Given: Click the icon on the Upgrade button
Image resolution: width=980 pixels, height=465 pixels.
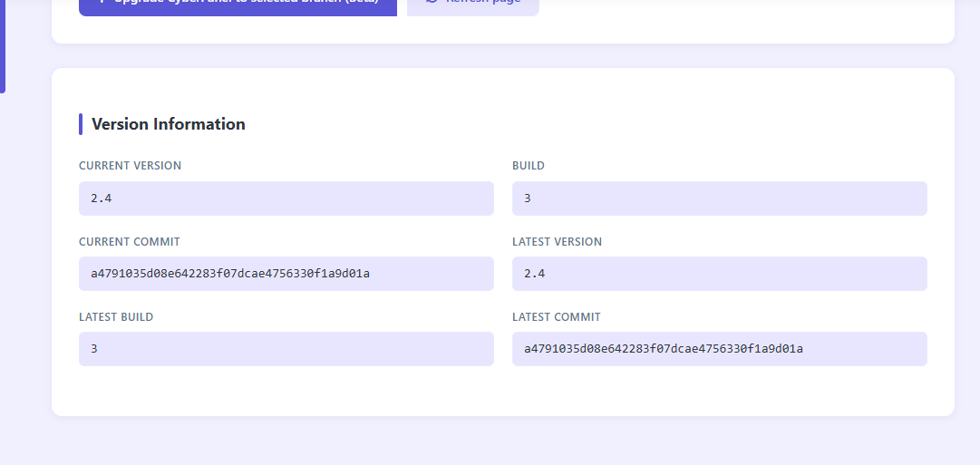Looking at the screenshot, I should click(x=101, y=3).
